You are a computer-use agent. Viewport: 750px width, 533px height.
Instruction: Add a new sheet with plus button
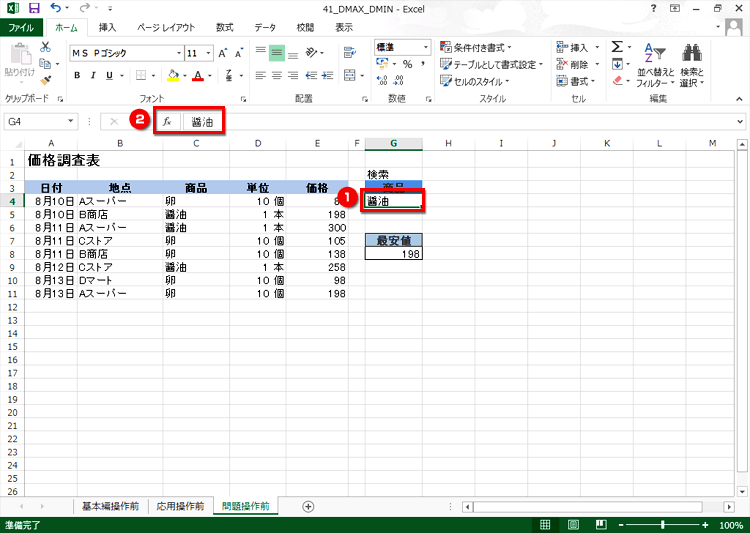click(309, 507)
